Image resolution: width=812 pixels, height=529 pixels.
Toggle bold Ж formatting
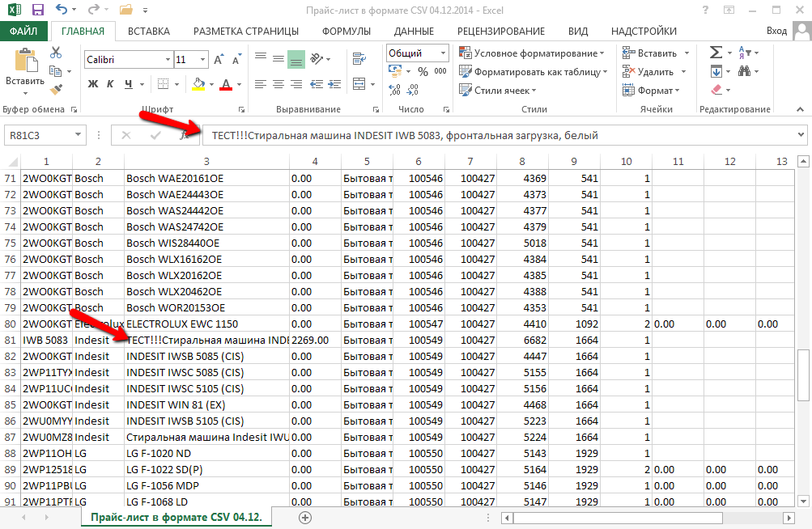pos(93,84)
